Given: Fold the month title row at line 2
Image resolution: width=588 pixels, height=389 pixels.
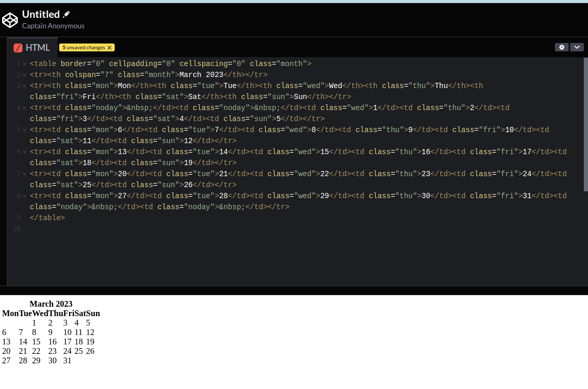Looking at the screenshot, I should (x=25, y=75).
